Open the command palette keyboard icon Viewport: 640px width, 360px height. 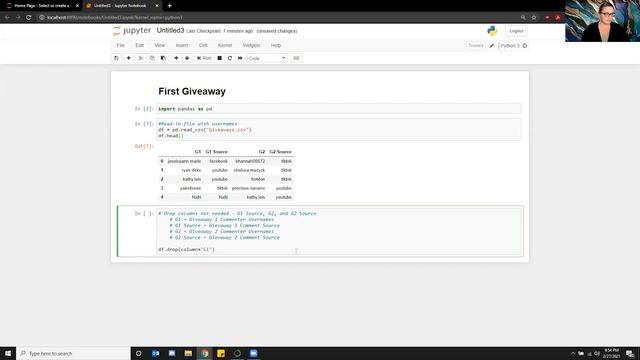[296, 58]
